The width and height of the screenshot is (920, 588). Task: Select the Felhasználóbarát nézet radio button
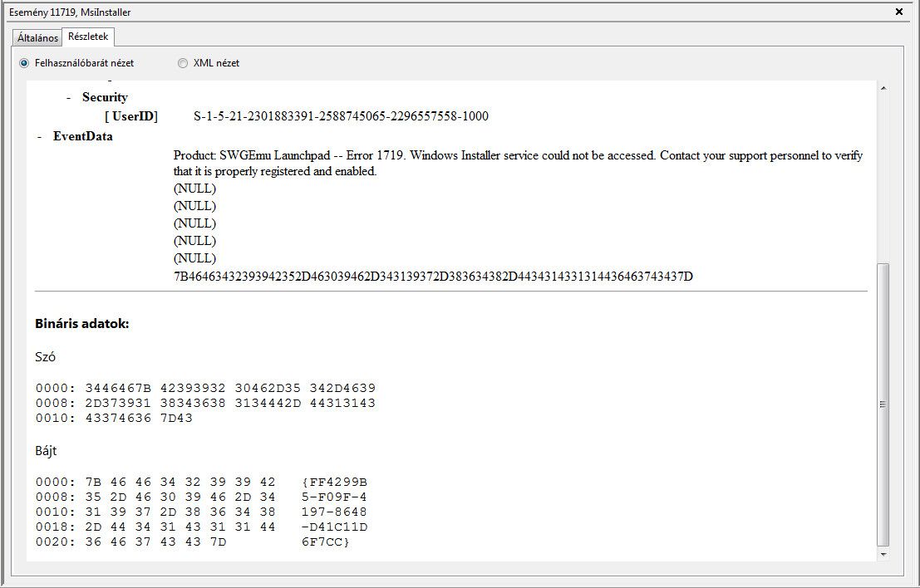24,63
